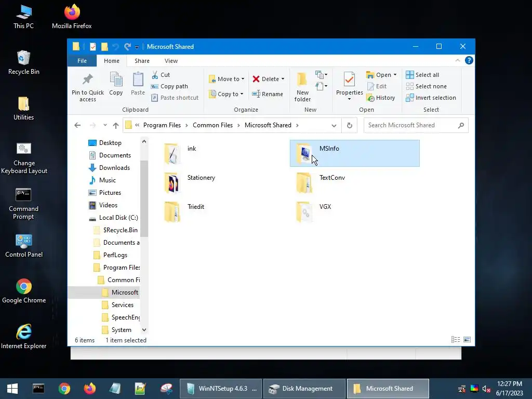The height and width of the screenshot is (399, 532).
Task: Launch Firefox from the taskbar
Action: 90,389
